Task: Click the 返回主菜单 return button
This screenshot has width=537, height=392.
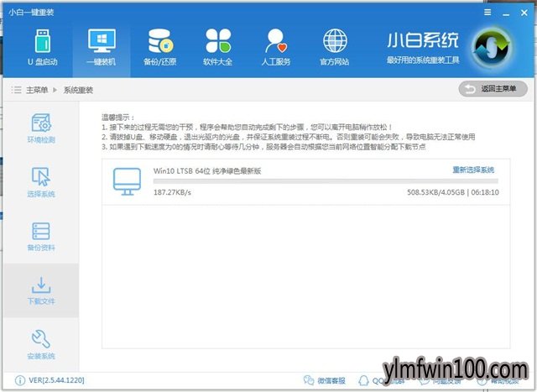Action: [493, 89]
